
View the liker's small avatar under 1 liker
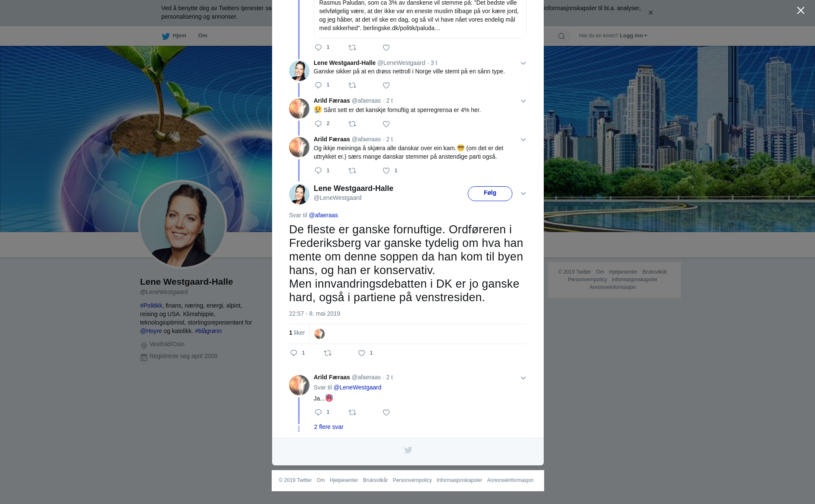pyautogui.click(x=320, y=334)
